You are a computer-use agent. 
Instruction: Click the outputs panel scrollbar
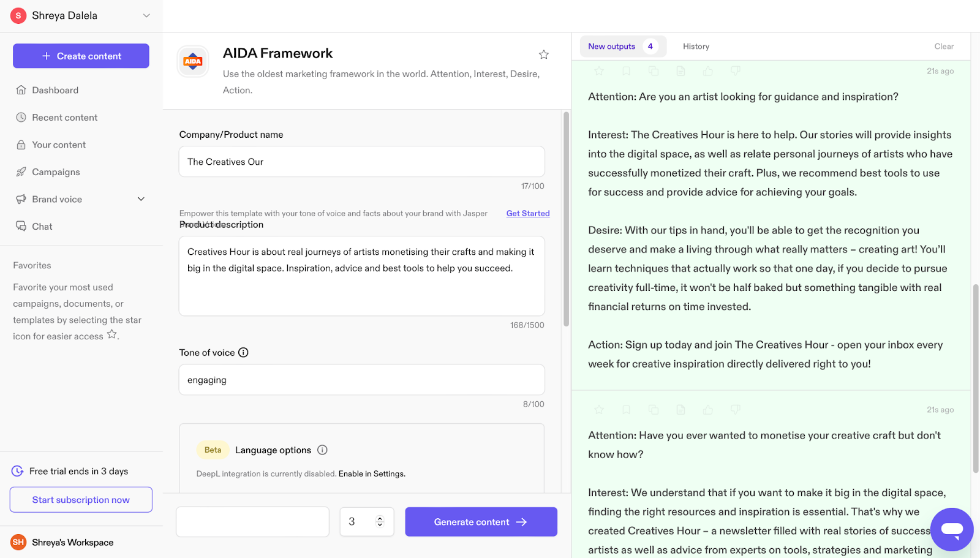point(976,378)
